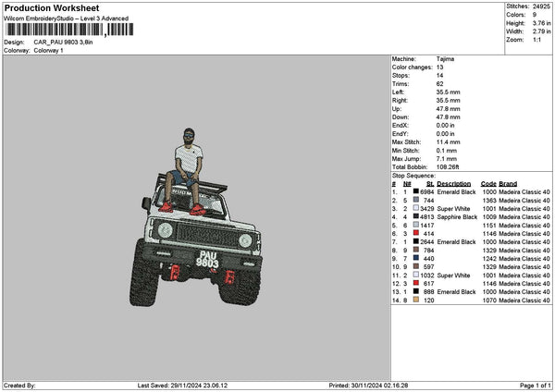Viewport: 555px width, 392px height.
Task: Click the navy blue swatch beside 440
Action: [416, 258]
